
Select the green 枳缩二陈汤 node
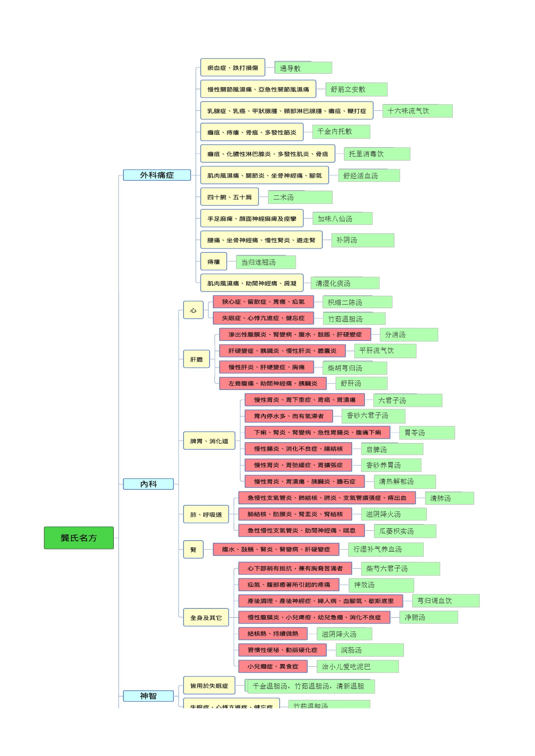pos(357,302)
